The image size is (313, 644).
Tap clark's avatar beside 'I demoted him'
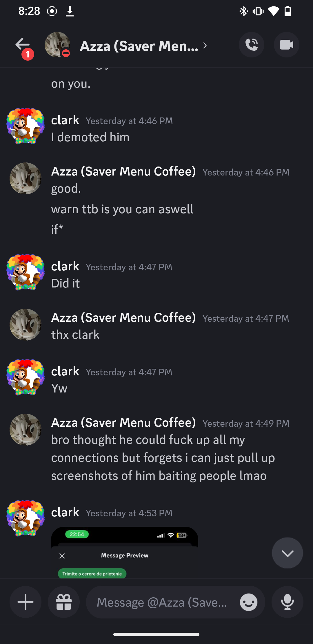pos(26,126)
